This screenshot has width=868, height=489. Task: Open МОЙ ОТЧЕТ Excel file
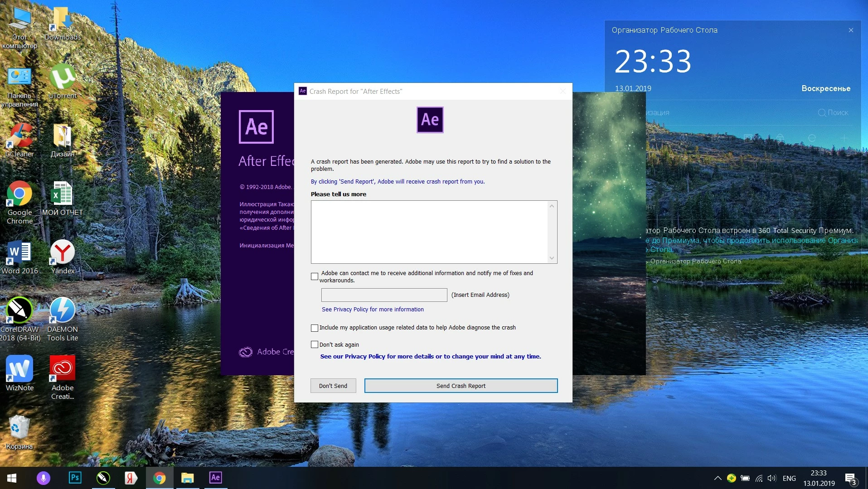pyautogui.click(x=63, y=199)
